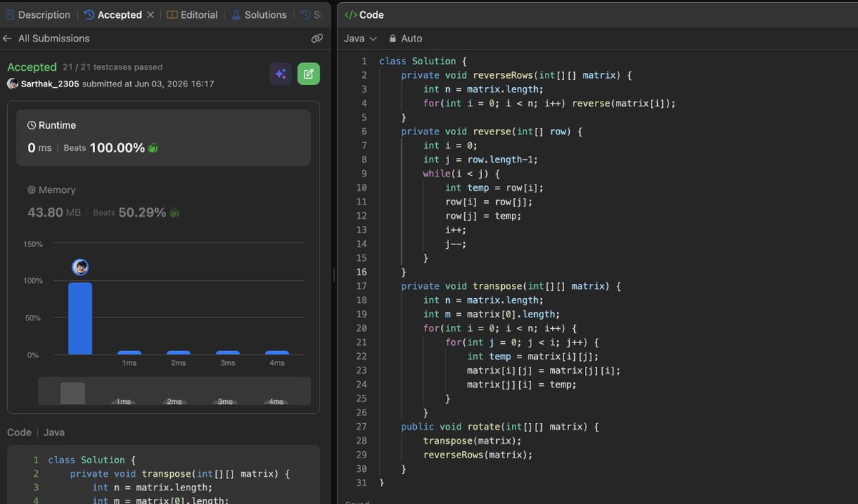Screen dimensions: 858x504
Task: Click the Sarthak_2305 profile avatar
Action: point(12,84)
